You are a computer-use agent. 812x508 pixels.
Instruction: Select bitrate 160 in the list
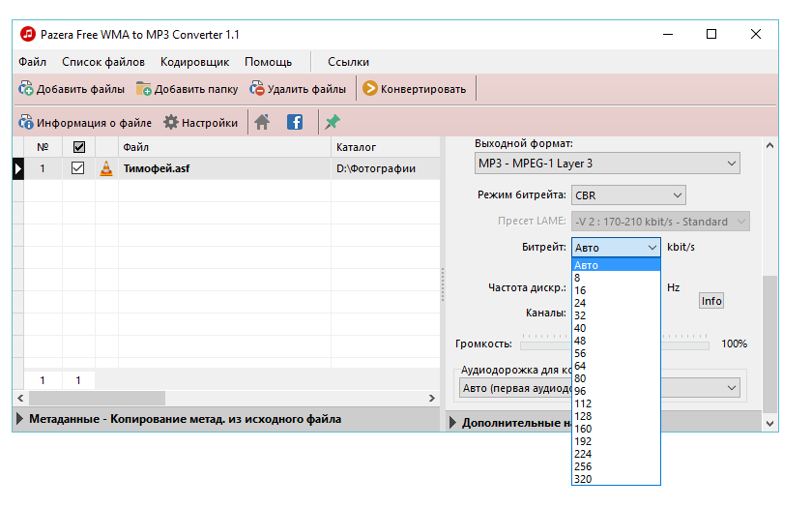[617, 429]
